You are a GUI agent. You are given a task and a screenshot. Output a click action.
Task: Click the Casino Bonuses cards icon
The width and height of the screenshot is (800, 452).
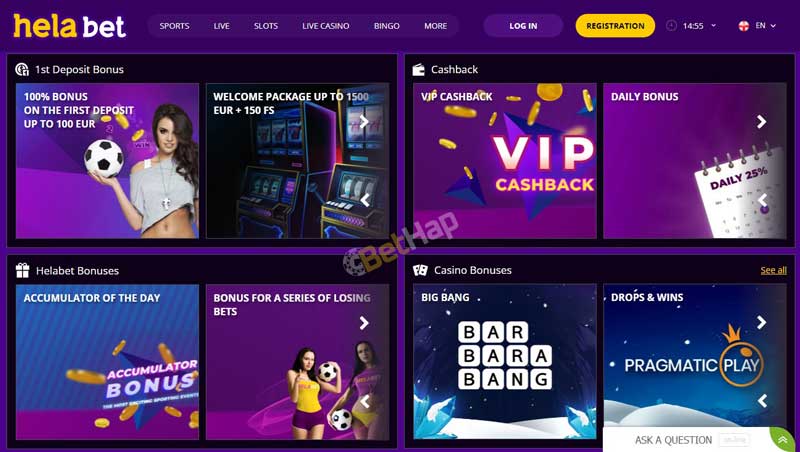[420, 270]
